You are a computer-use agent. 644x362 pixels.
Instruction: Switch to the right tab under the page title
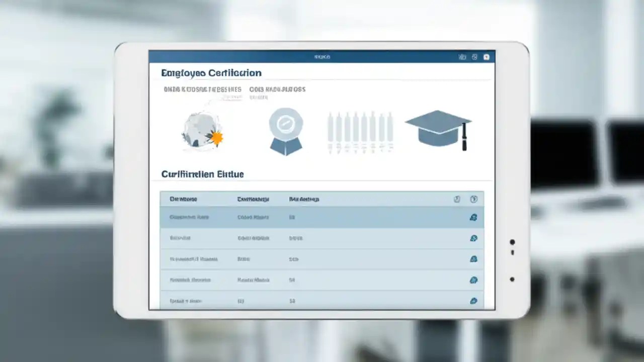(x=277, y=89)
